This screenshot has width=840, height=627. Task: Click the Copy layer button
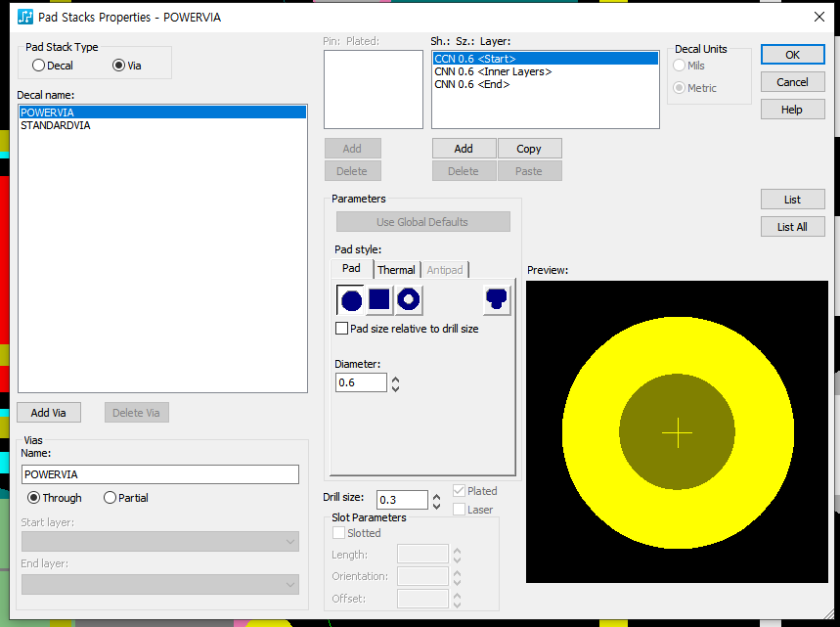click(x=528, y=149)
